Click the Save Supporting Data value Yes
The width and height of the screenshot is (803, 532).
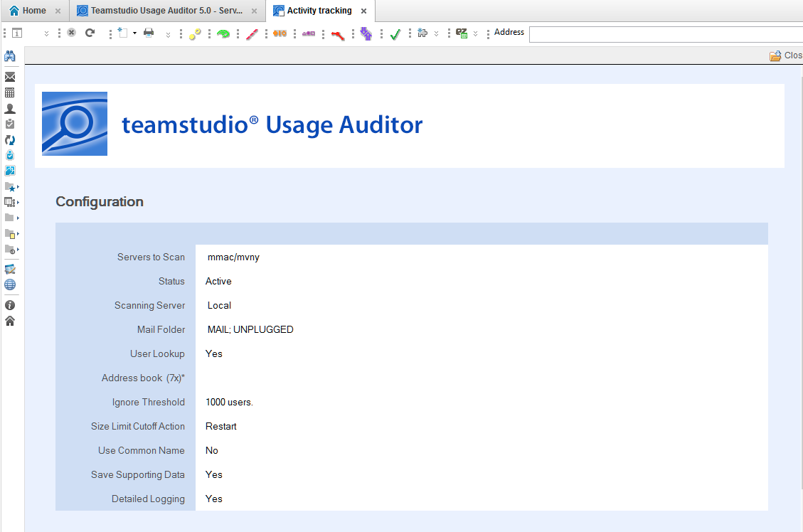click(213, 474)
